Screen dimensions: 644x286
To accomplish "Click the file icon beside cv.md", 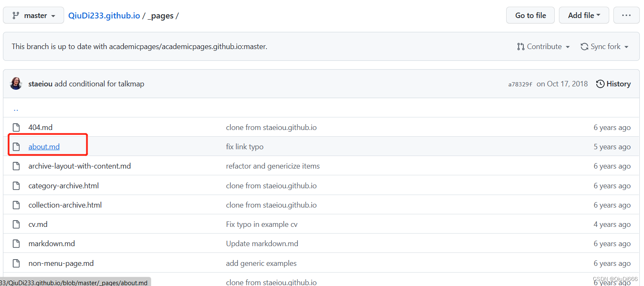I will (x=16, y=224).
